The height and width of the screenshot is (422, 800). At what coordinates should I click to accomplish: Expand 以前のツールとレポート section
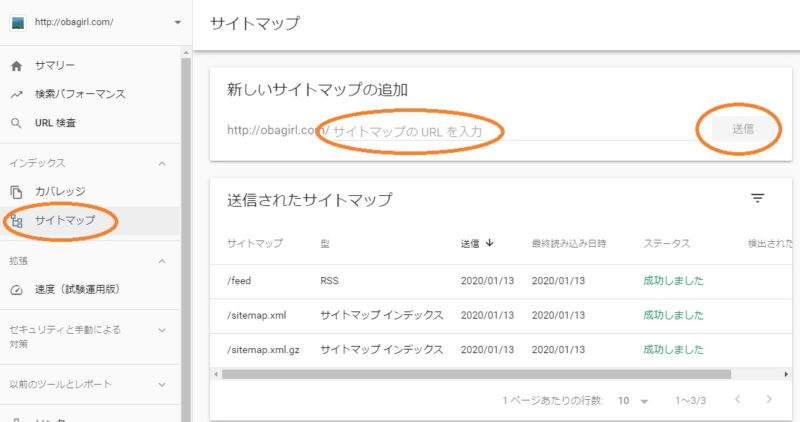pyautogui.click(x=162, y=384)
